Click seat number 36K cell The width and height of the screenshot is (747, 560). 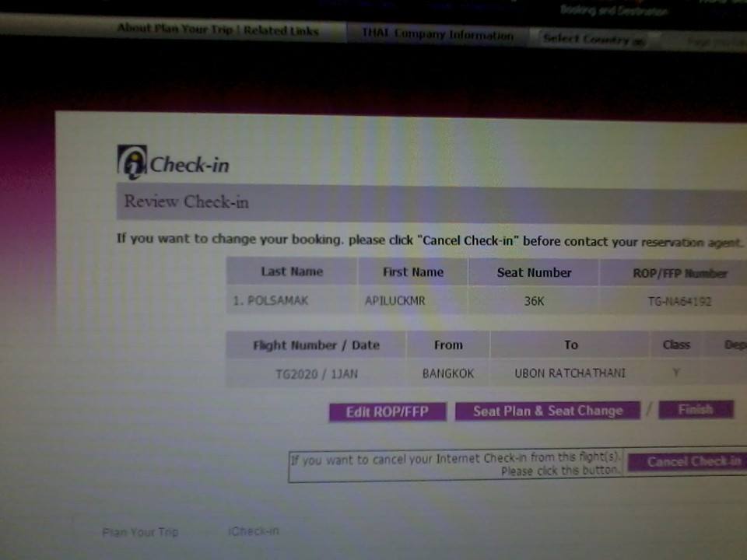[x=534, y=301]
